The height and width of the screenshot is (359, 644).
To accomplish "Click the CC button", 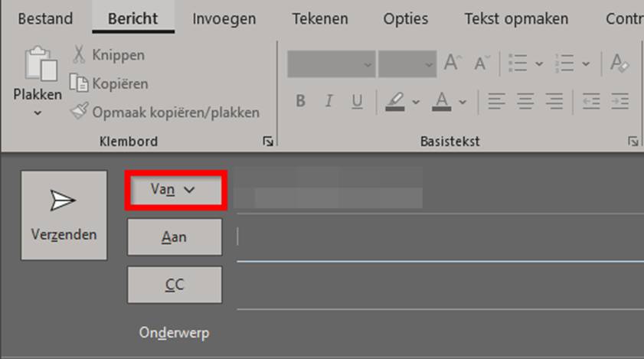I will (x=174, y=285).
